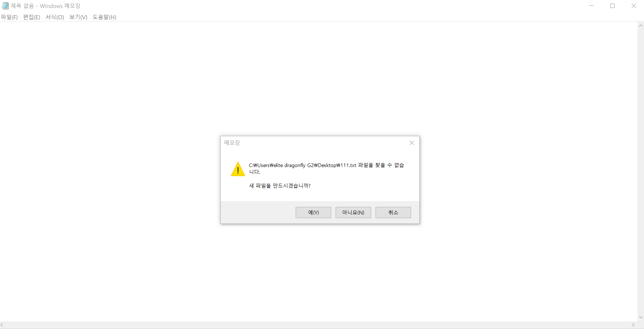Click the vertical scrollbar up arrow
This screenshot has height=329, width=644.
pyautogui.click(x=641, y=25)
